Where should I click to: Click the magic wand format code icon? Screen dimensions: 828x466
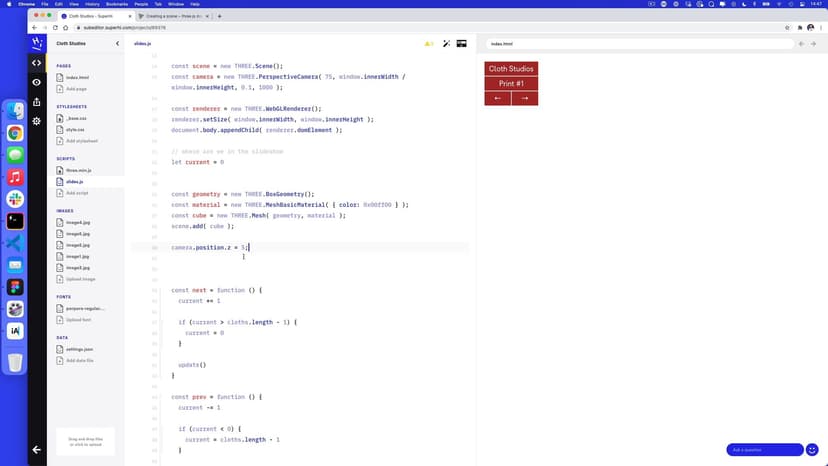point(446,44)
